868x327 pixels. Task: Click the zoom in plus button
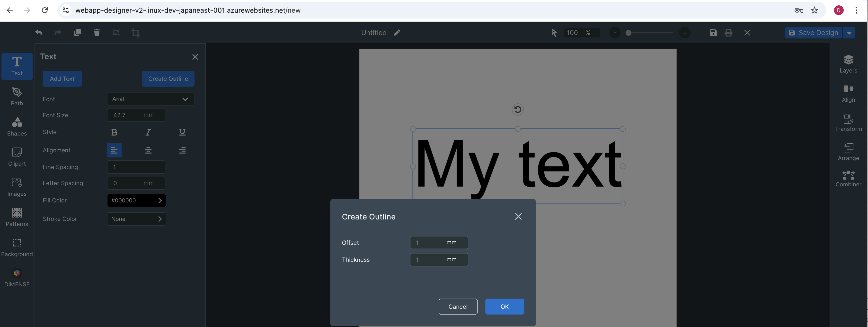tap(685, 33)
